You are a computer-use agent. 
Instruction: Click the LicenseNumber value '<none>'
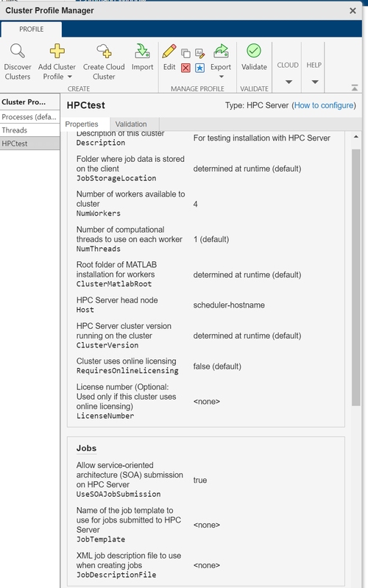[x=207, y=401]
